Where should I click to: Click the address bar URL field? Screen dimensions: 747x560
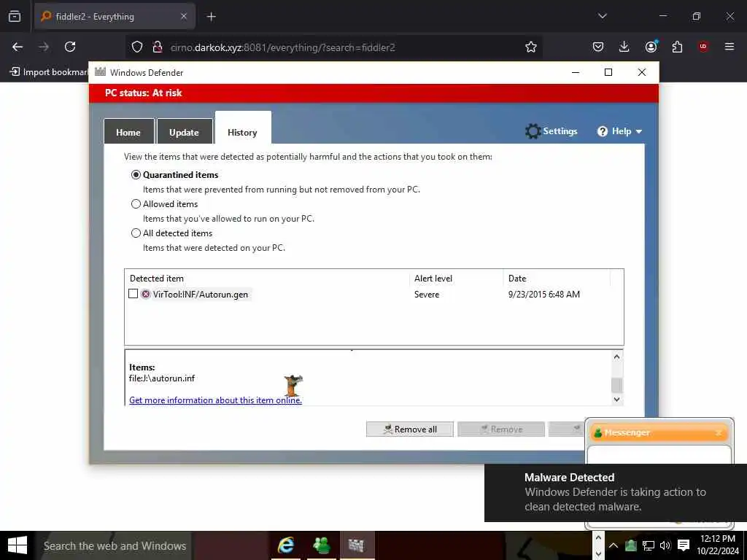pos(333,47)
